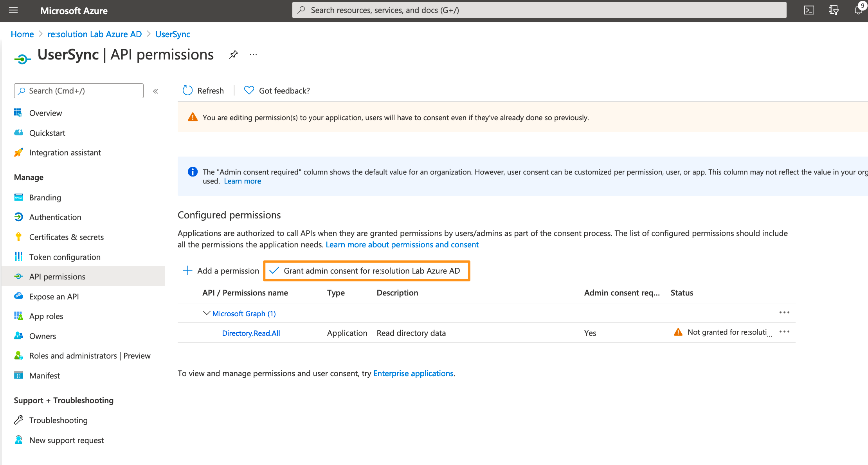This screenshot has width=868, height=465.
Task: Open the notifications bell
Action: click(859, 10)
